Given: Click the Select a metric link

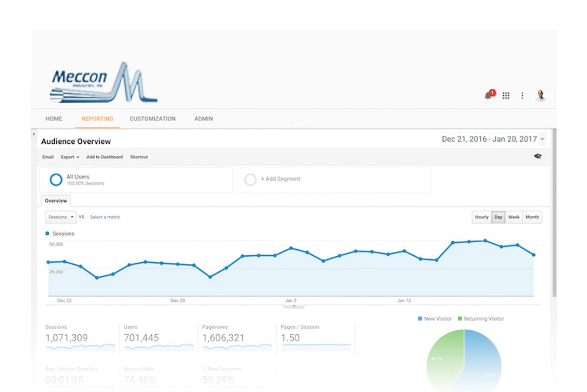Looking at the screenshot, I should (104, 217).
